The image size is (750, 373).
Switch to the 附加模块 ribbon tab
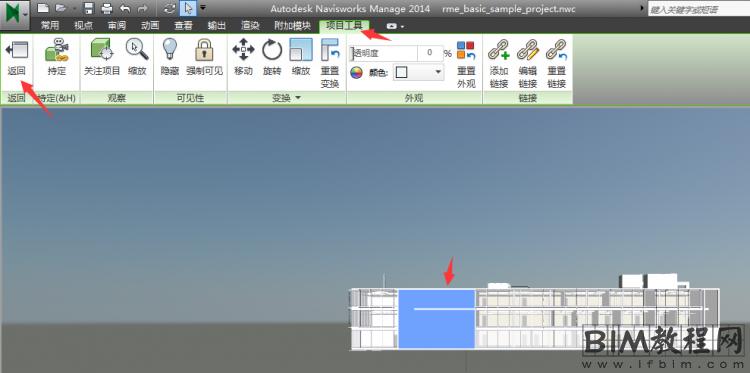(292, 26)
